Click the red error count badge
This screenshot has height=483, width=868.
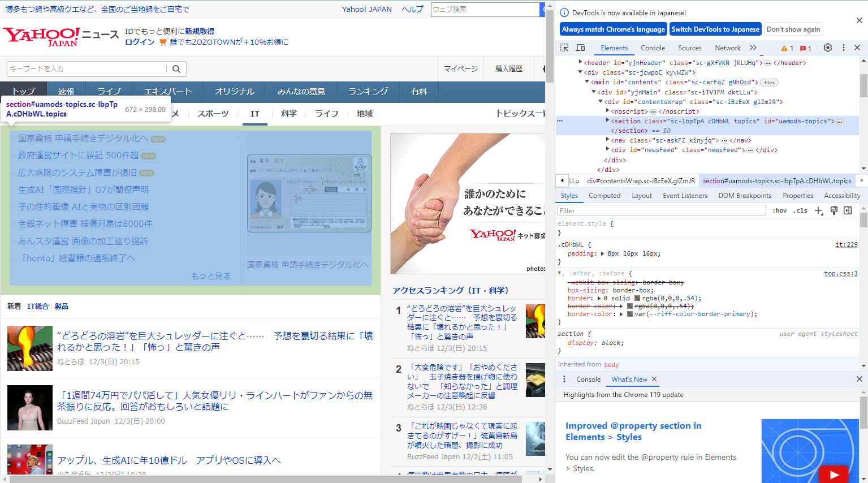(806, 49)
